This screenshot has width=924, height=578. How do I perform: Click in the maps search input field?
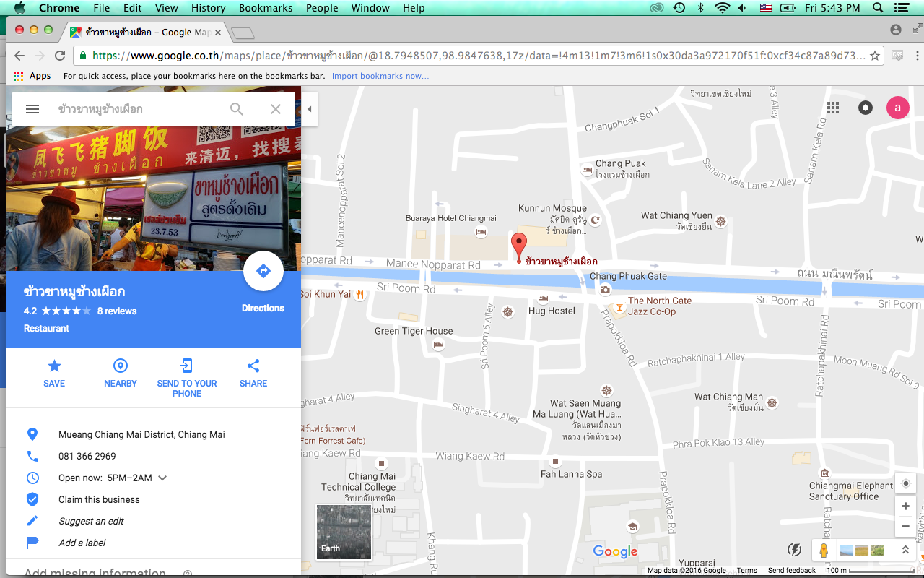coord(137,109)
